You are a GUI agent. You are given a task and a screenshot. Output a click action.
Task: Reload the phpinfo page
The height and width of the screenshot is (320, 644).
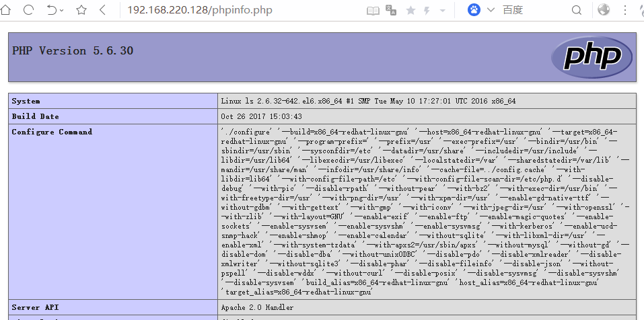pyautogui.click(x=28, y=10)
